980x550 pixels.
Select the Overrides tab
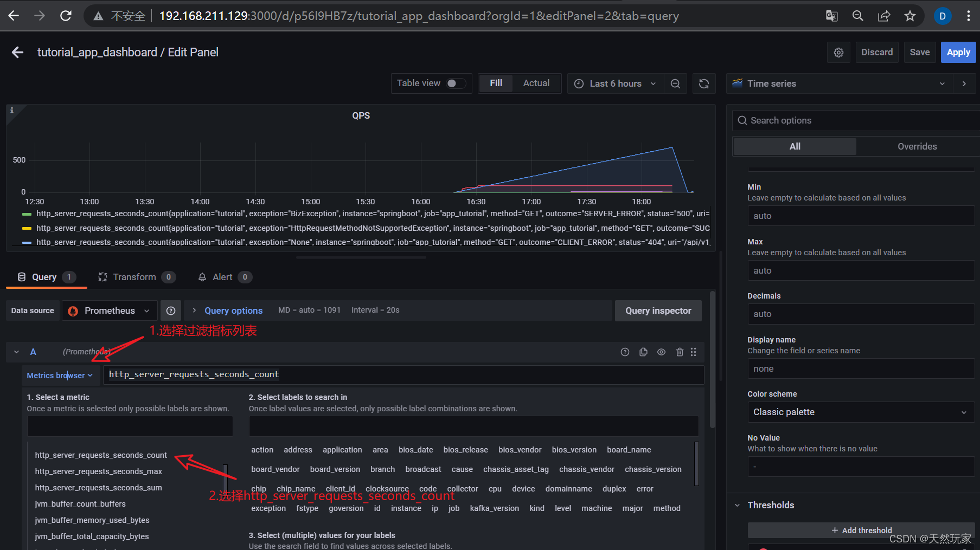(917, 146)
